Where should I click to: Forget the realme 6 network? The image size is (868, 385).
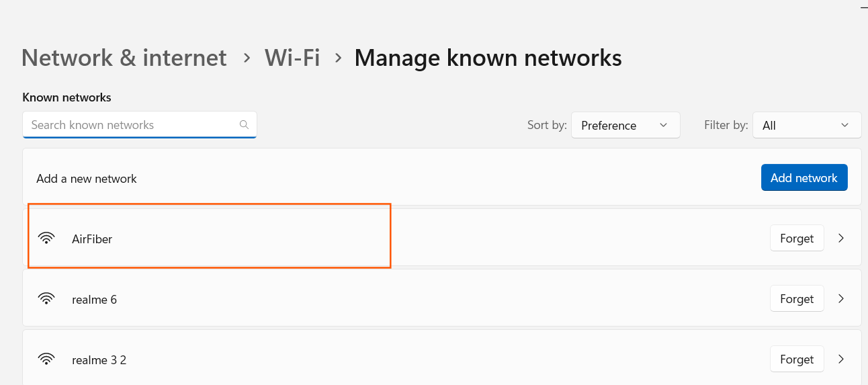pyautogui.click(x=797, y=298)
